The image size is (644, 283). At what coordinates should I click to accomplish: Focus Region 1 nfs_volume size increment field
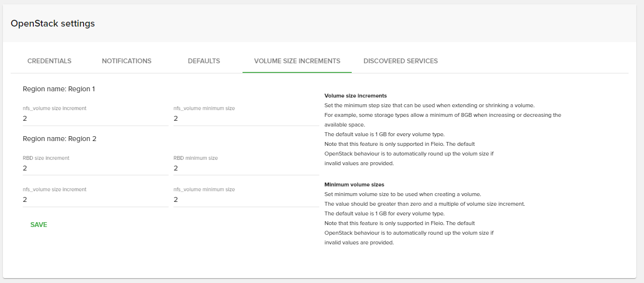[96, 119]
